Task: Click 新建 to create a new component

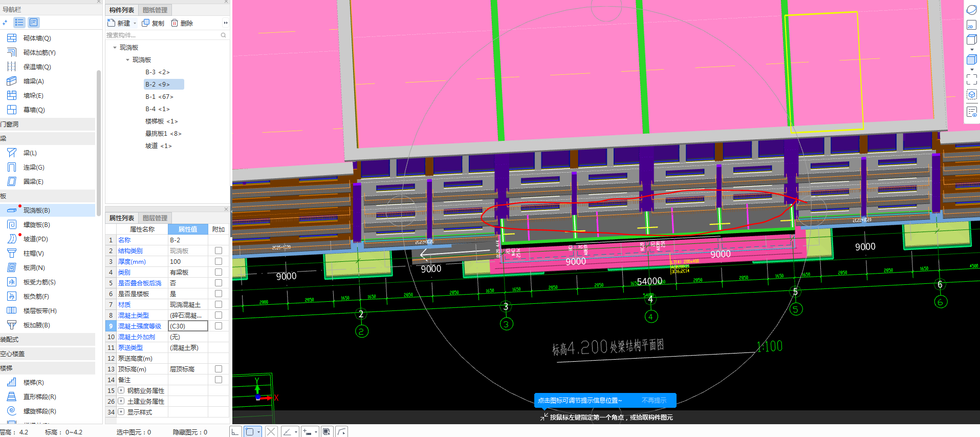Action: point(119,23)
